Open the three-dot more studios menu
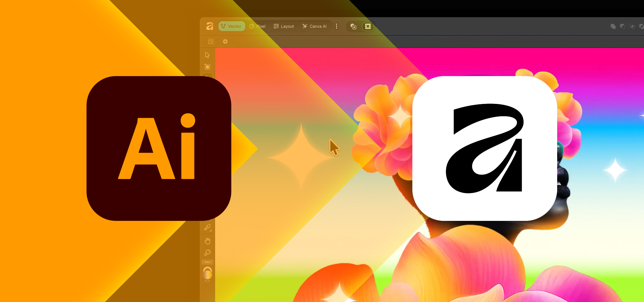 (337, 26)
